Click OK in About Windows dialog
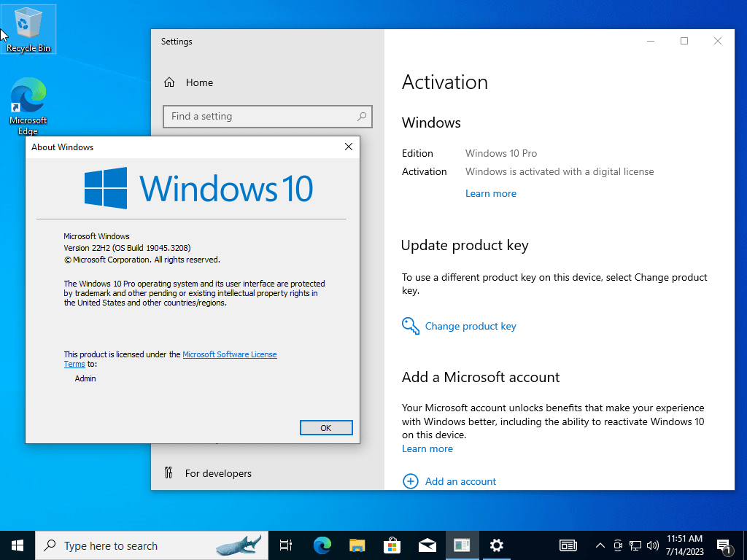The image size is (747, 560). pyautogui.click(x=326, y=427)
